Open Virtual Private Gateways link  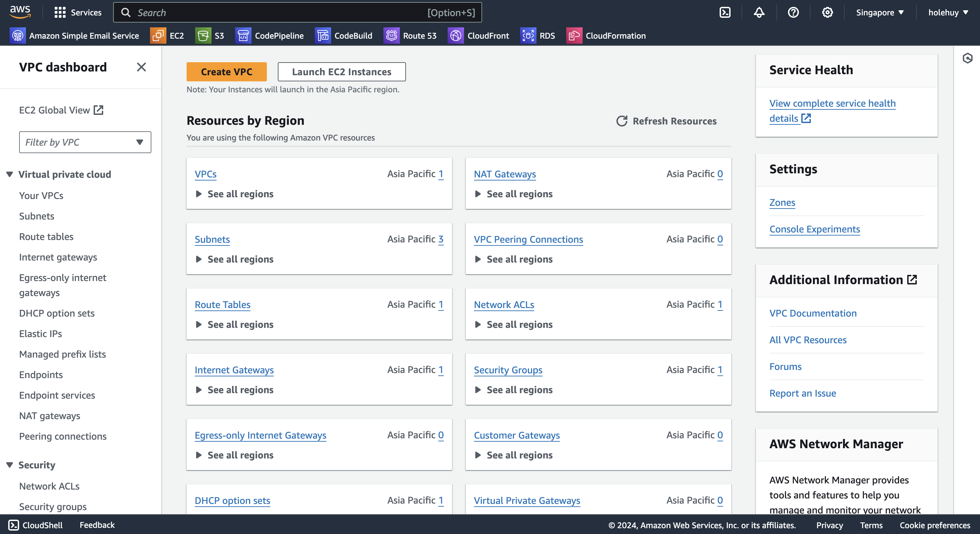click(527, 500)
